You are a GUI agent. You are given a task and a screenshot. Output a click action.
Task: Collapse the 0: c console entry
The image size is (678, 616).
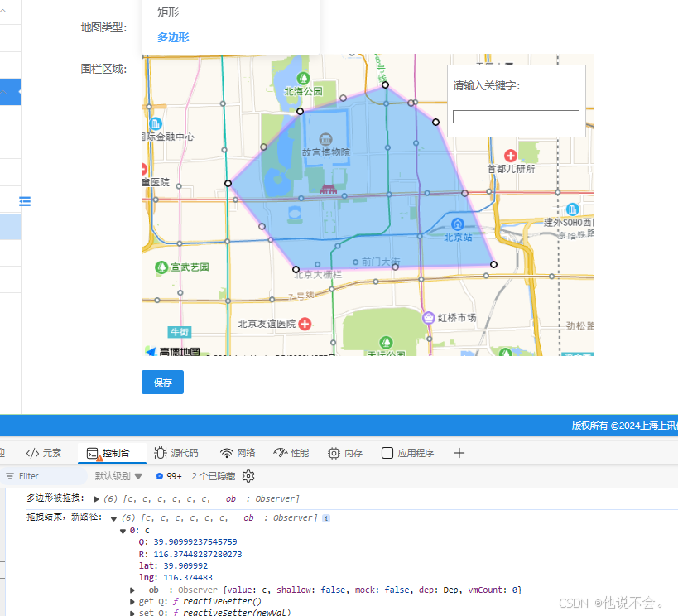[x=123, y=530]
